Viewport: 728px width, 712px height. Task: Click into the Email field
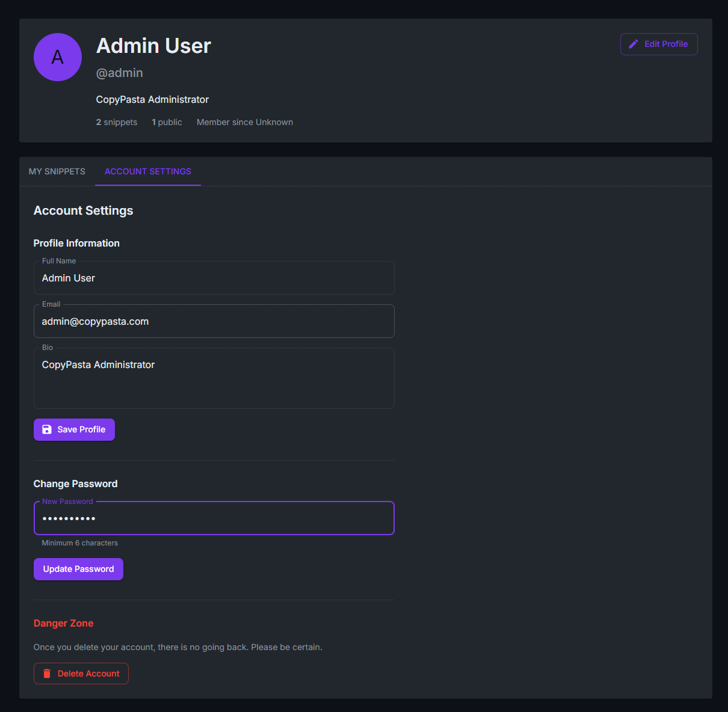(x=214, y=321)
